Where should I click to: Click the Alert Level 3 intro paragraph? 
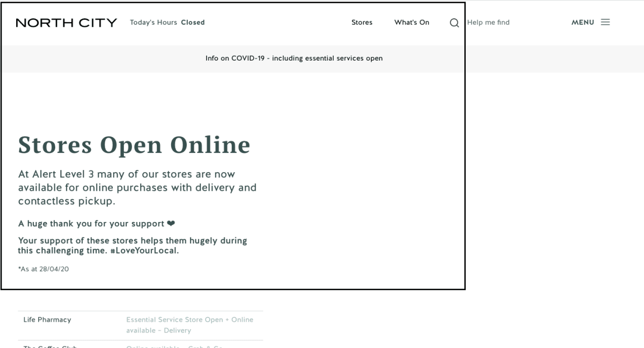pyautogui.click(x=137, y=188)
